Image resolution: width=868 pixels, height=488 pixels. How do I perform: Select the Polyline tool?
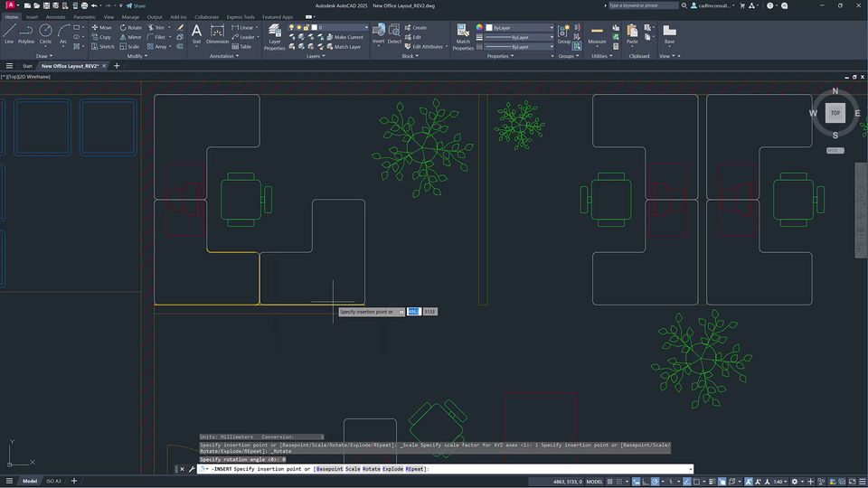tap(26, 34)
